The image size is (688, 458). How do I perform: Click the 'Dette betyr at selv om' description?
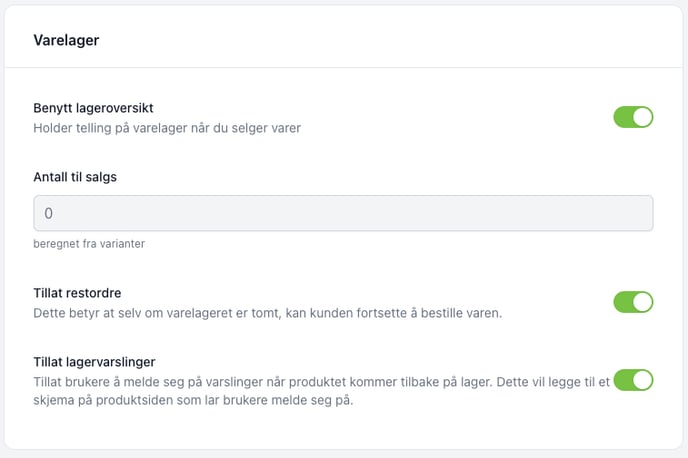(268, 313)
